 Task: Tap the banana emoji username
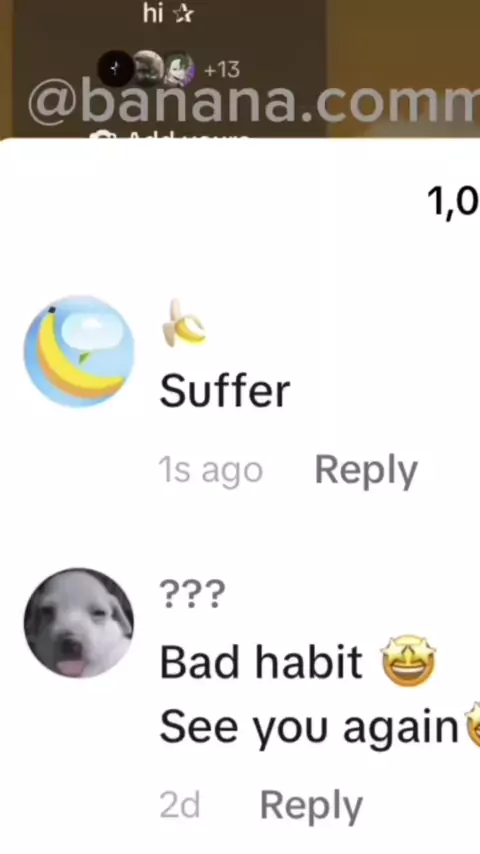coord(184,323)
